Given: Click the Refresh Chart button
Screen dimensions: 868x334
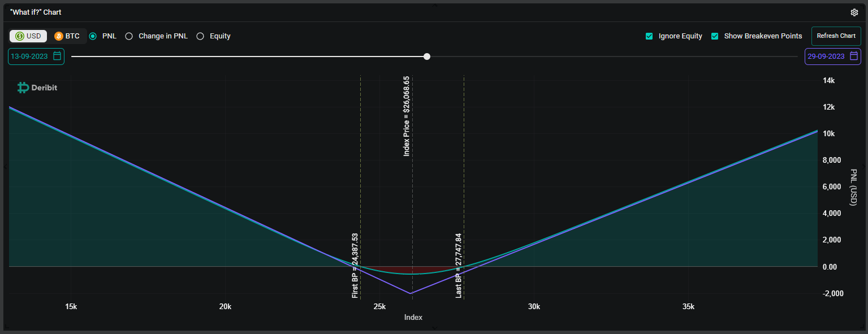Looking at the screenshot, I should [836, 36].
